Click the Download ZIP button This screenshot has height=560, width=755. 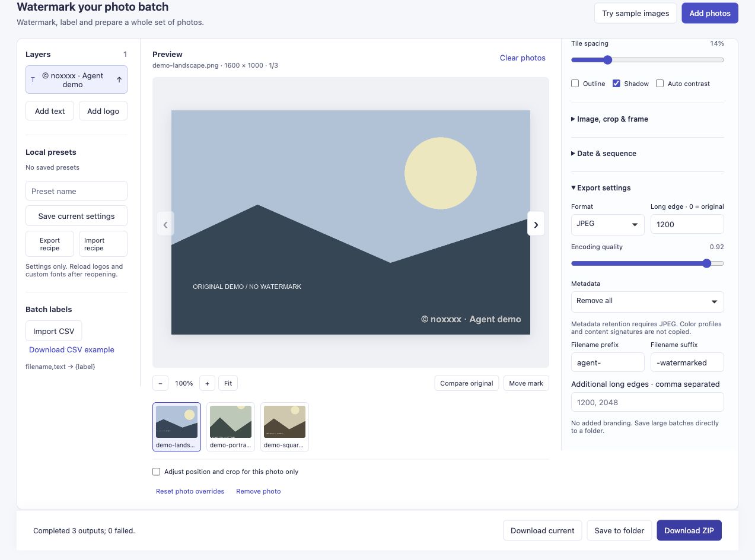[x=689, y=530]
